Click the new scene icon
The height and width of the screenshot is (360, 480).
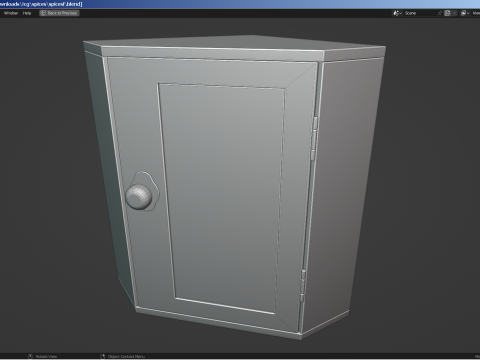tap(448, 13)
